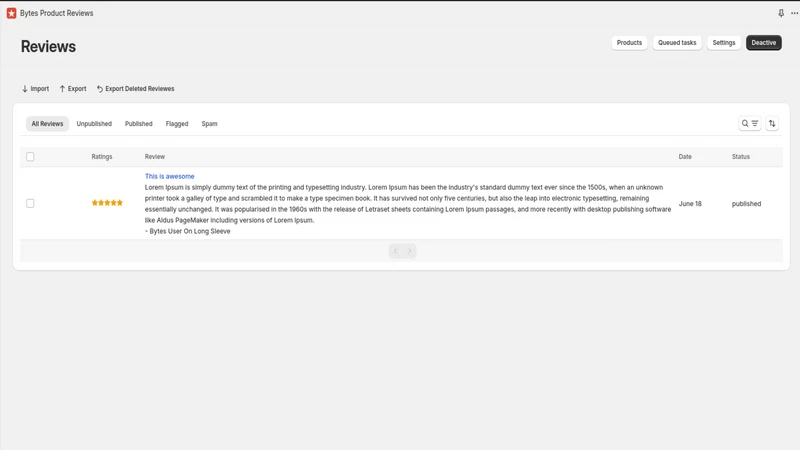This screenshot has height=450, width=800.
Task: Pin the app using the pin icon
Action: point(781,13)
